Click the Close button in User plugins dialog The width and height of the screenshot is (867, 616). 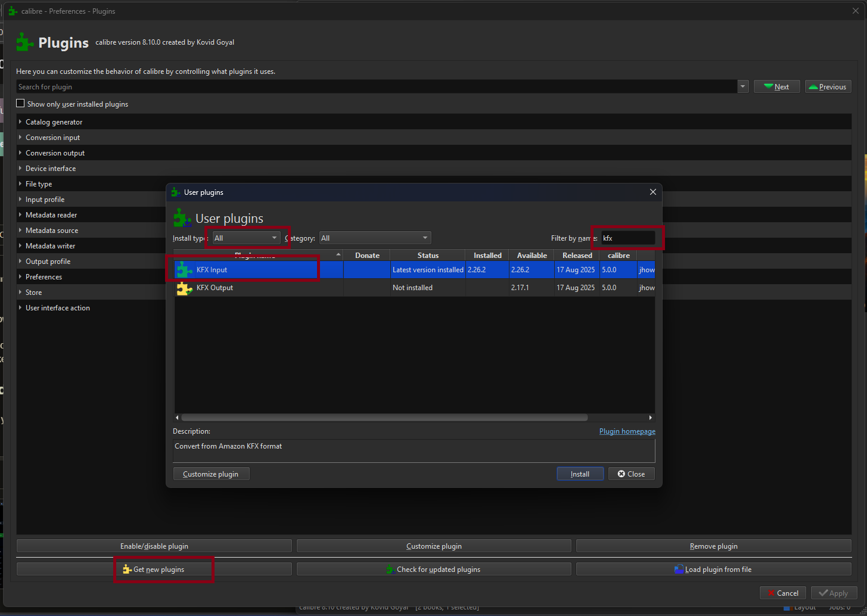[631, 474]
